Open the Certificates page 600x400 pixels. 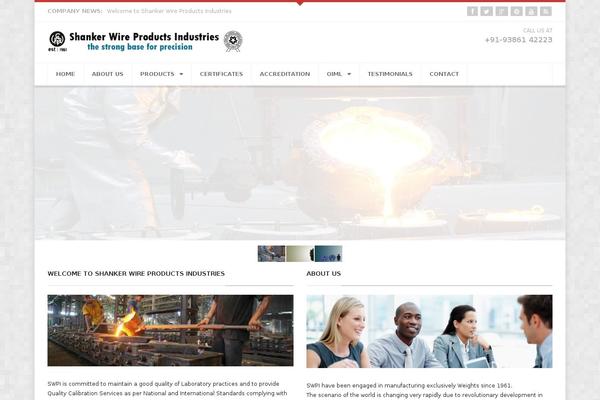coord(221,74)
